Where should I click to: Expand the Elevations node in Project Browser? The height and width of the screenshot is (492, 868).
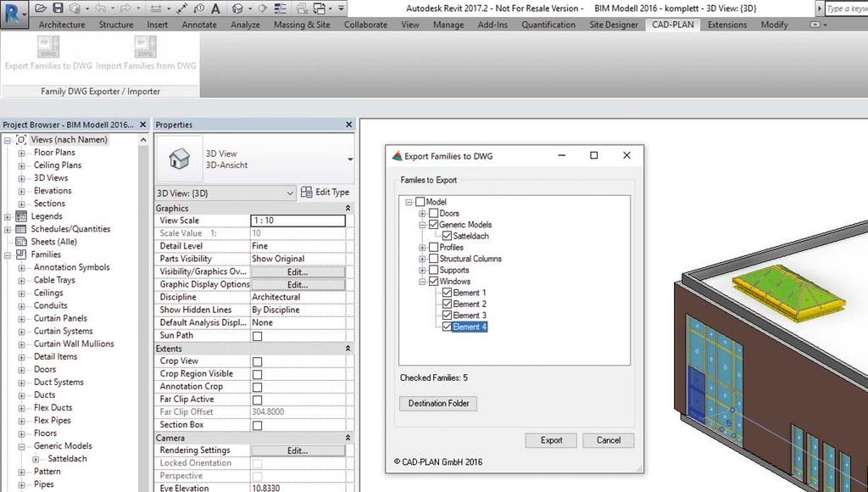click(21, 191)
